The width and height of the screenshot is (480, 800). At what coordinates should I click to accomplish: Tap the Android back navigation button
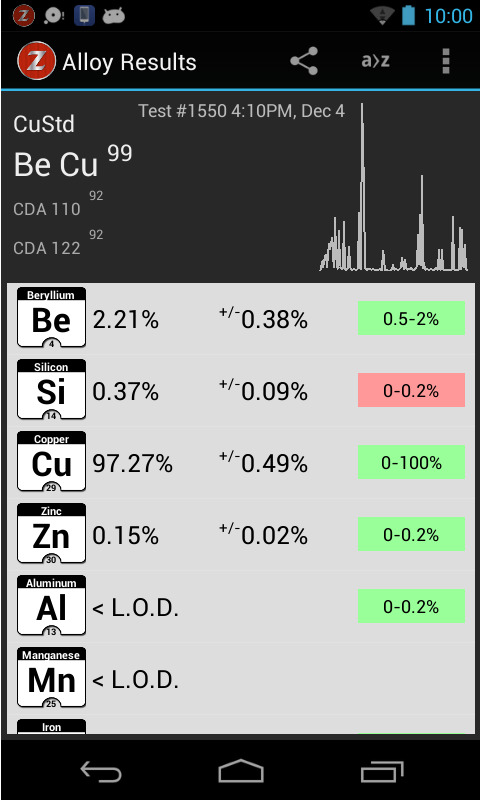pyautogui.click(x=101, y=771)
